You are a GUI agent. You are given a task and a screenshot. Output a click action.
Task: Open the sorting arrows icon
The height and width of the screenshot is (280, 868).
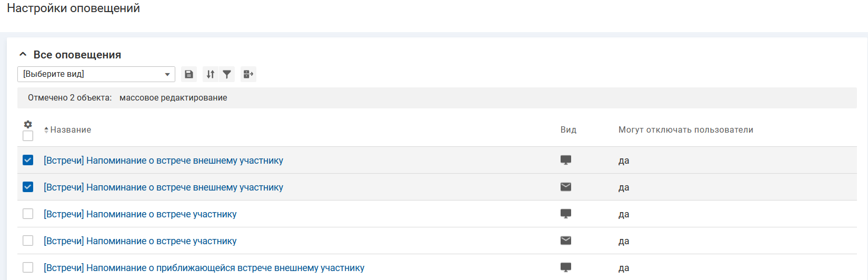click(x=211, y=74)
